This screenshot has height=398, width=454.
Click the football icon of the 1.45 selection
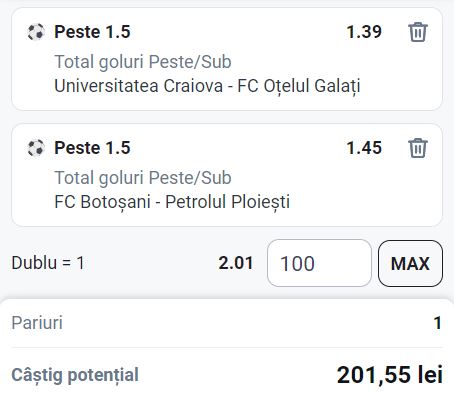[36, 148]
